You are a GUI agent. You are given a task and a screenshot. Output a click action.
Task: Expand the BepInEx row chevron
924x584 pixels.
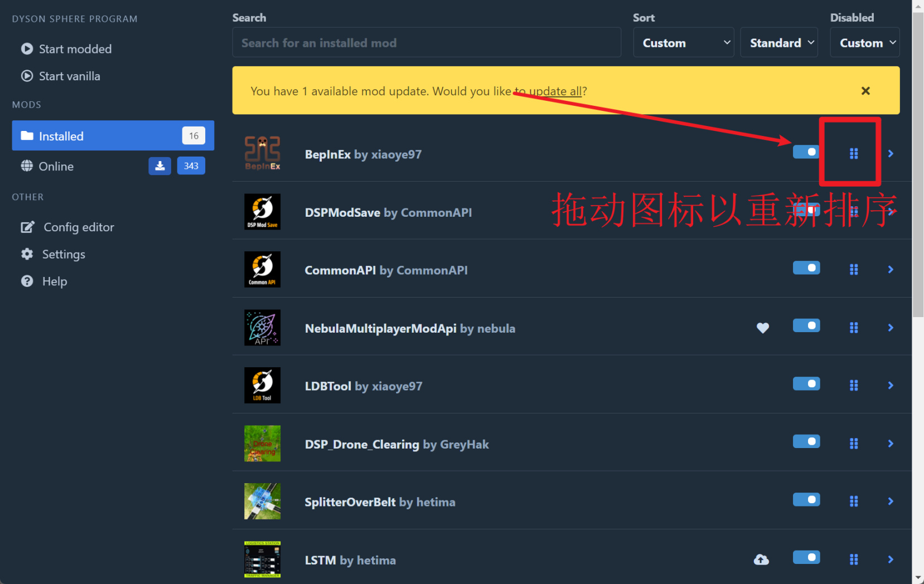click(891, 153)
